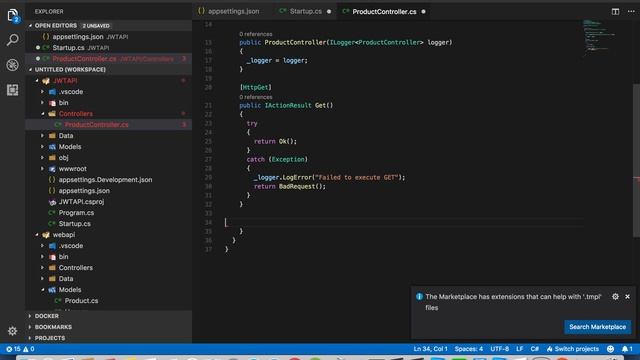
Task: Click the feedback smiley in status bar
Action: pyautogui.click(x=610, y=349)
